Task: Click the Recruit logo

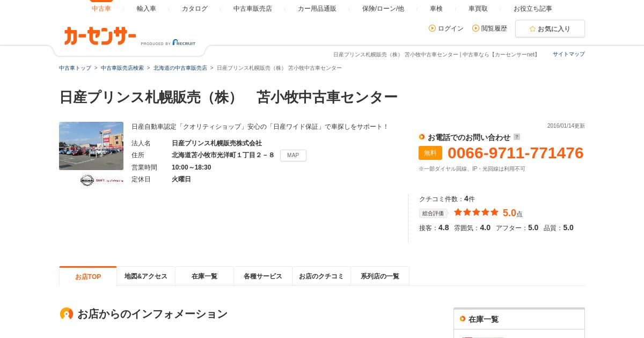Action: 184,42
